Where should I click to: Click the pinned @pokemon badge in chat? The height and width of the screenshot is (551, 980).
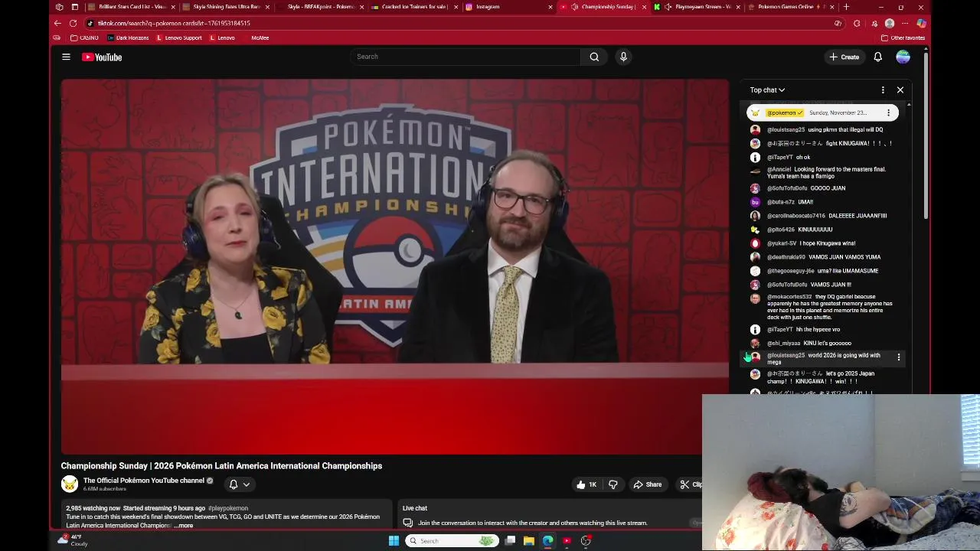pyautogui.click(x=784, y=112)
